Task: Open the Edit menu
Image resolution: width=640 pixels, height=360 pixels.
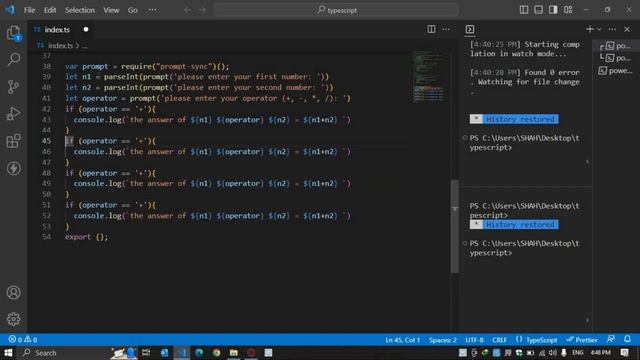Action: point(50,10)
